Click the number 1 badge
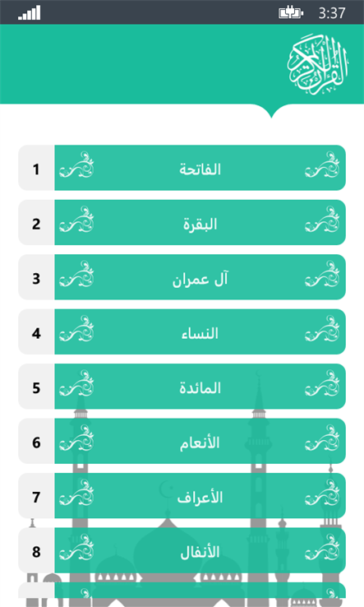364x607 pixels. point(36,168)
